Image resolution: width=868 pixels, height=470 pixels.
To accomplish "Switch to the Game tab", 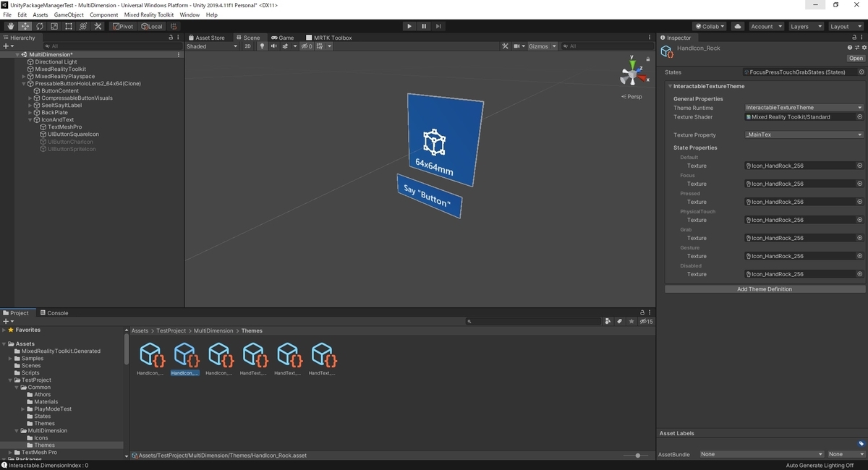I will coord(282,38).
